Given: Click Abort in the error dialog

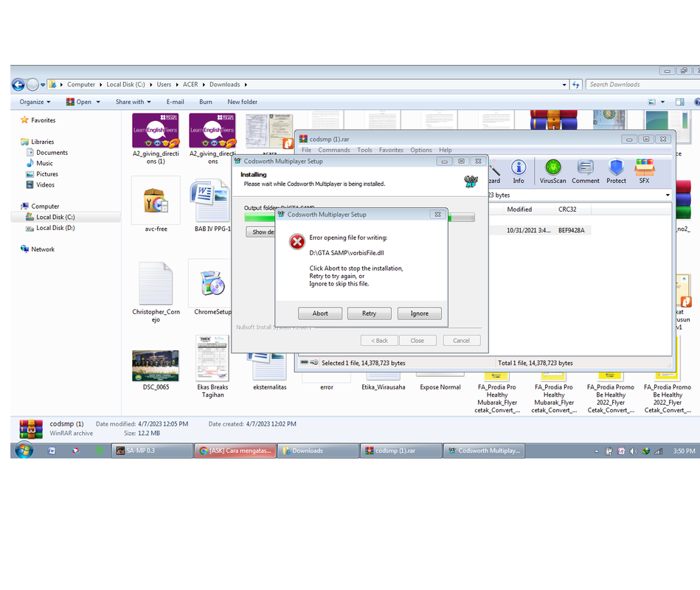Looking at the screenshot, I should tap(319, 313).
